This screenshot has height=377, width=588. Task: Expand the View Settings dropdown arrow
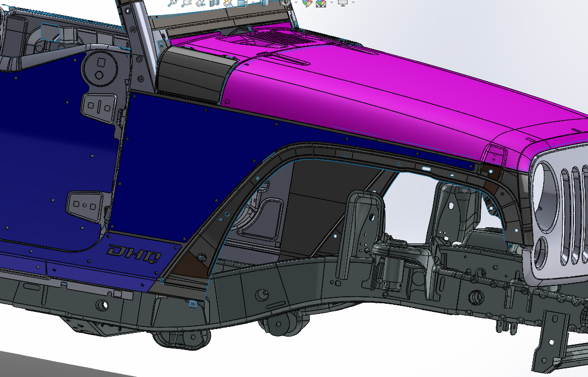pyautogui.click(x=353, y=3)
